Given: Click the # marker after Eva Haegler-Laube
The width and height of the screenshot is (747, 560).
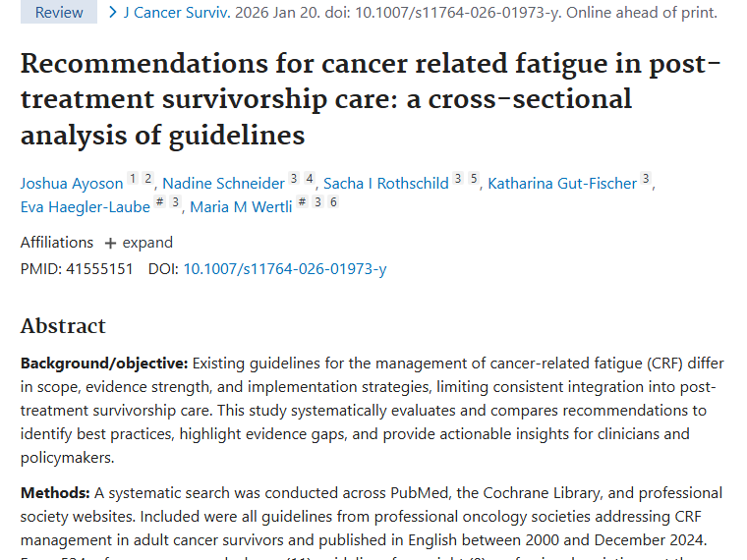Looking at the screenshot, I should click(x=160, y=202).
